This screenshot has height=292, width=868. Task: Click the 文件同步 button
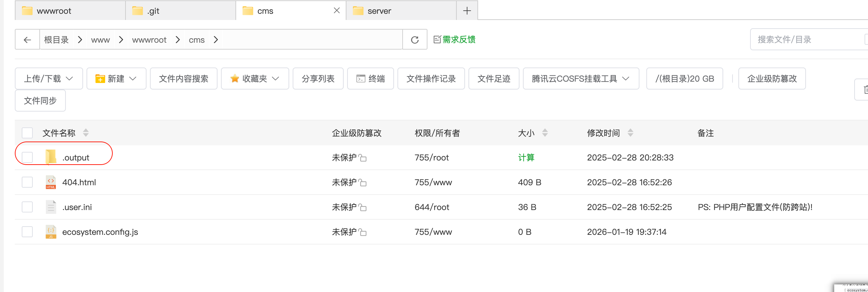click(40, 101)
